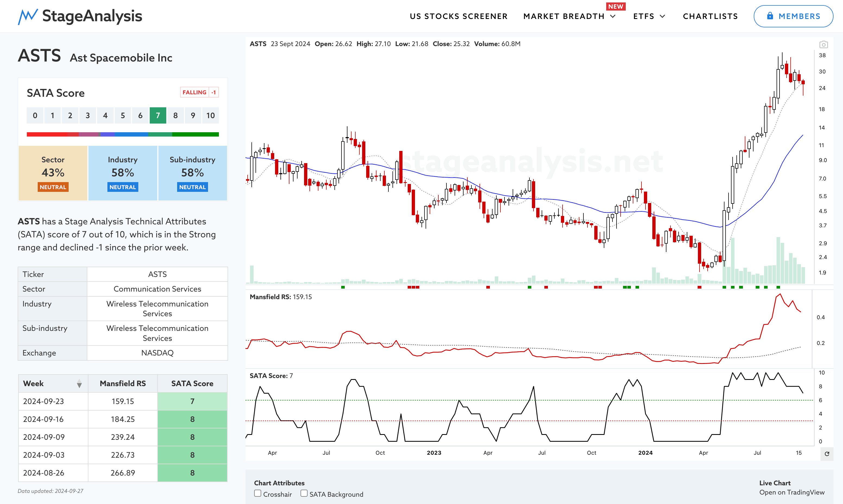Click SATA score box 8
The width and height of the screenshot is (843, 504).
175,115
